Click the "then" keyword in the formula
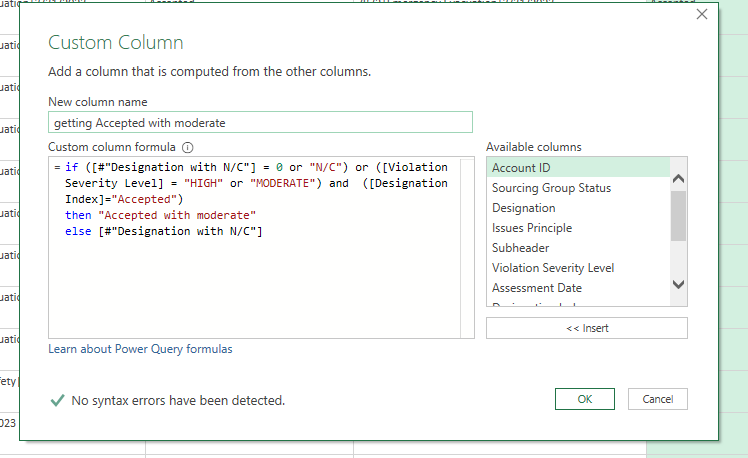The image size is (748, 458). pyautogui.click(x=78, y=215)
